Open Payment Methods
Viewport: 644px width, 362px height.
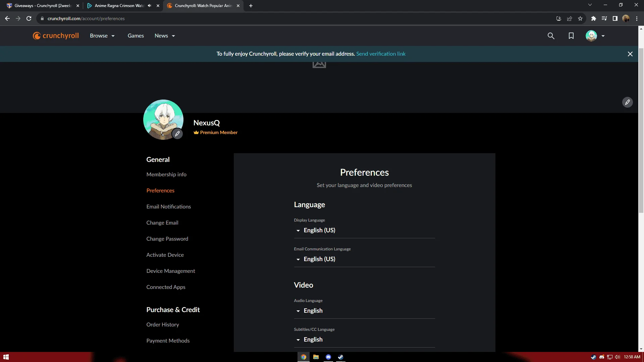tap(168, 341)
